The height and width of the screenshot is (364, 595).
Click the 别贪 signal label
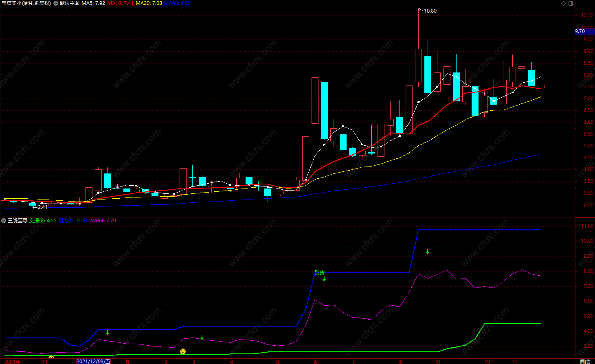pyautogui.click(x=320, y=272)
